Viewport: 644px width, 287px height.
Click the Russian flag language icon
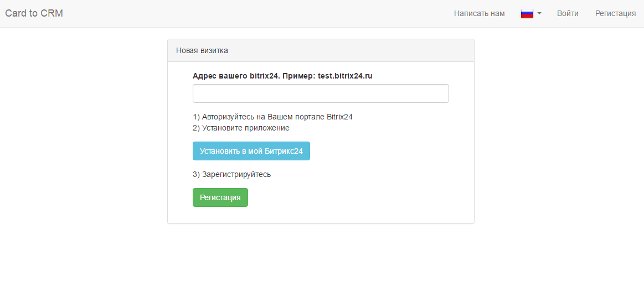point(527,13)
